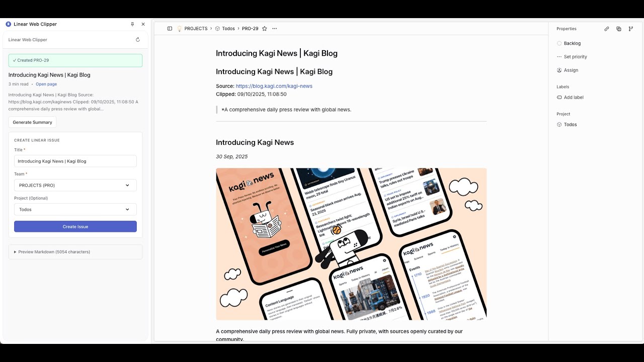Click the Generate Summary button
Viewport: 644px width, 362px height.
(32, 122)
